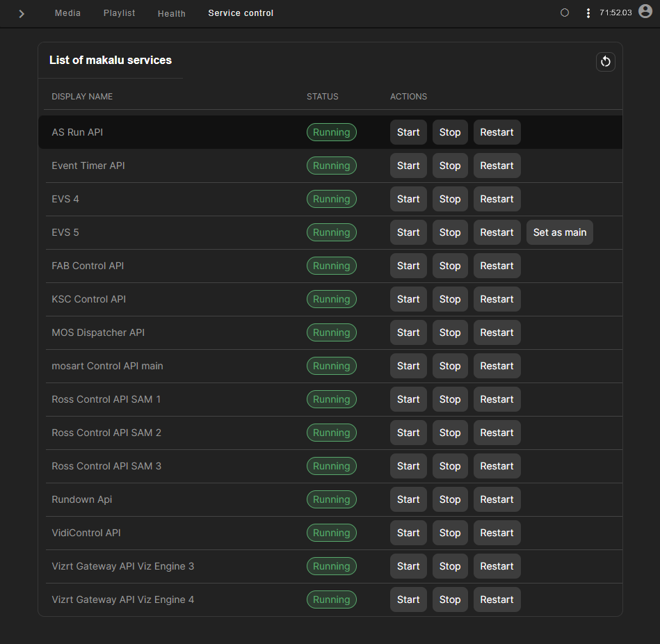Restart the AS Run API service
The width and height of the screenshot is (660, 644).
point(497,132)
